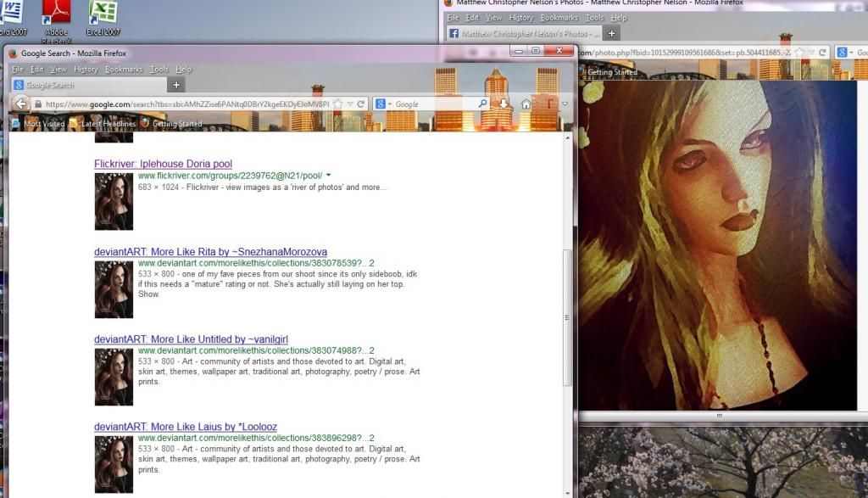868x498 pixels.
Task: Open the Tools menu in the Facebook photos window
Action: pos(594,18)
